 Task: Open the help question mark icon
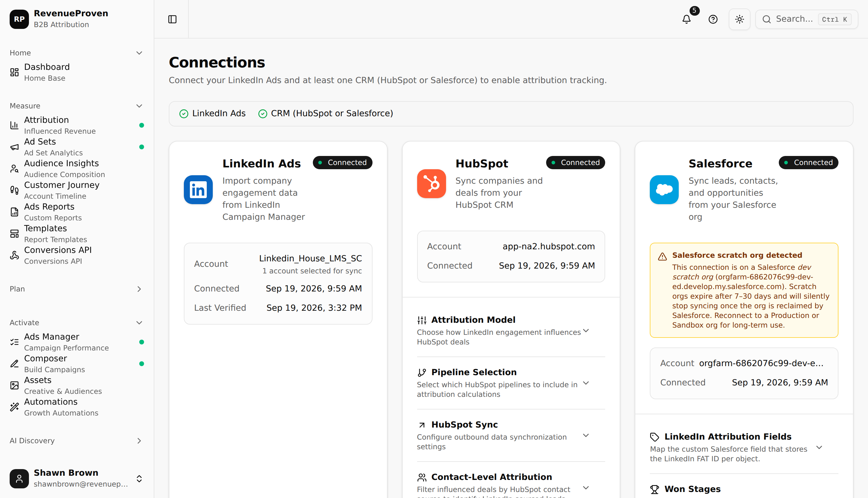click(x=713, y=19)
